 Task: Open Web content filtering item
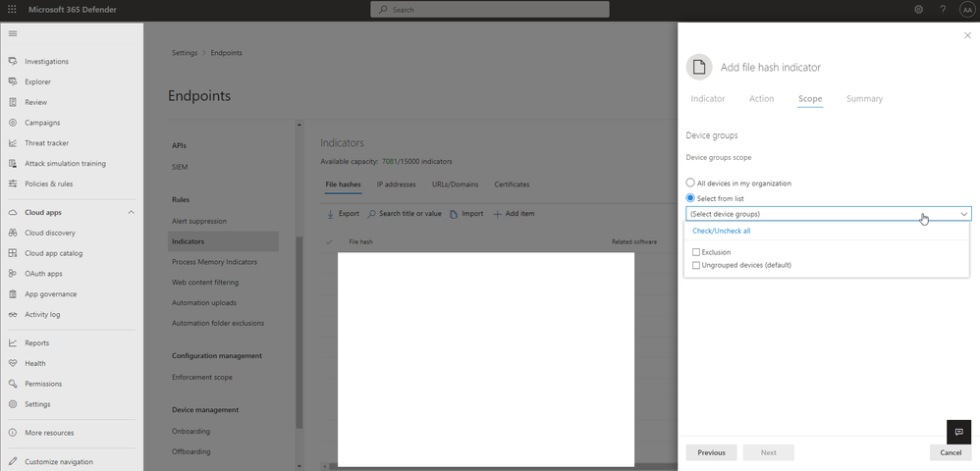coord(205,283)
